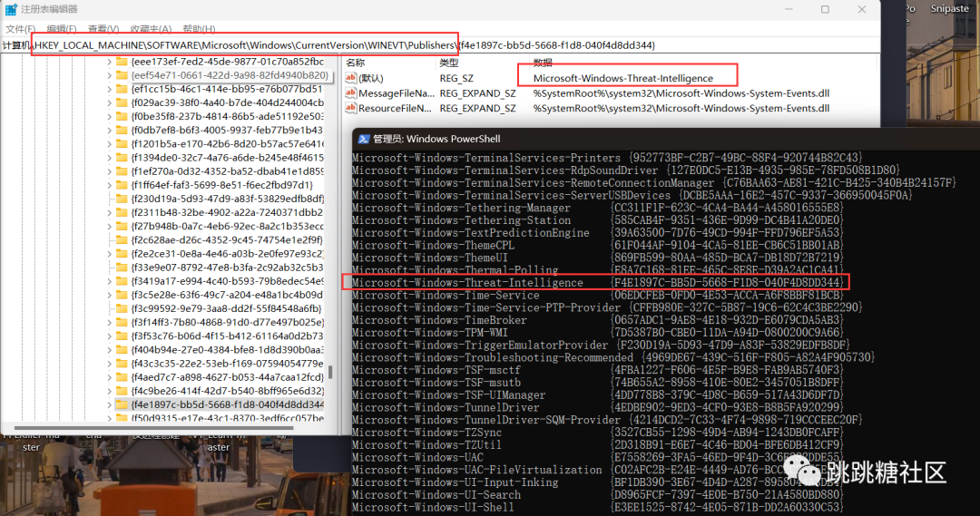This screenshot has width=980, height=516.
Task: Open the 帮助(H) help menu
Action: [199, 29]
